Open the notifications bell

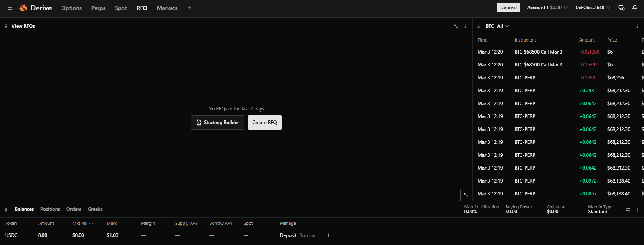635,8
